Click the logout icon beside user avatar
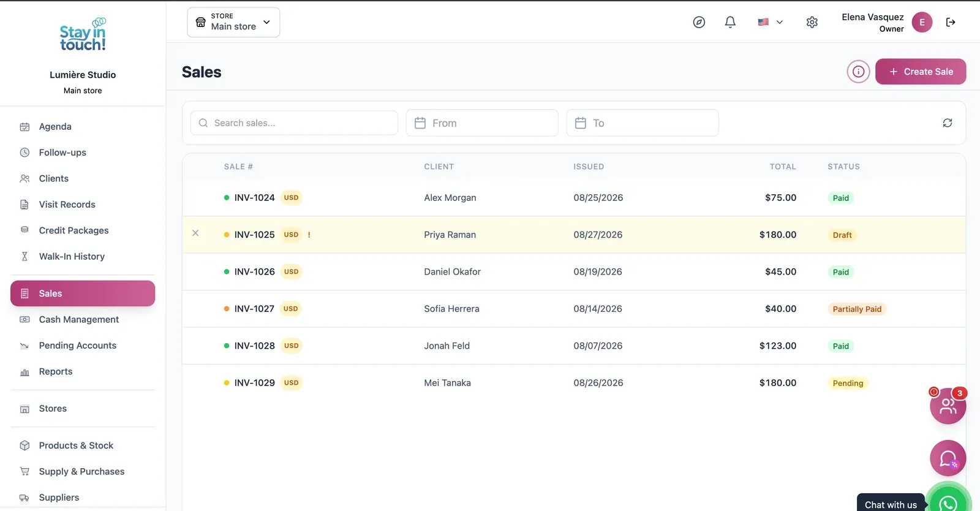Screen dimensions: 980x511 [x=951, y=22]
